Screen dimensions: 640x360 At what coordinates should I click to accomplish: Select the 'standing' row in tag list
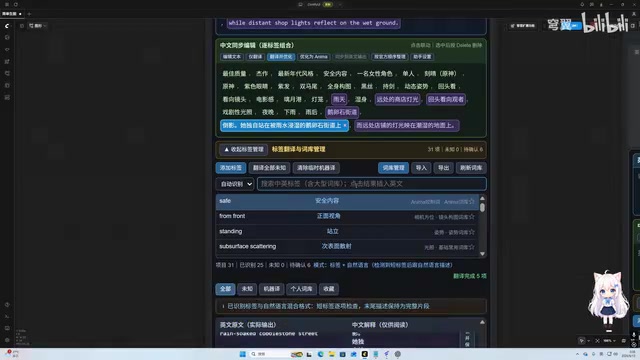tap(347, 232)
